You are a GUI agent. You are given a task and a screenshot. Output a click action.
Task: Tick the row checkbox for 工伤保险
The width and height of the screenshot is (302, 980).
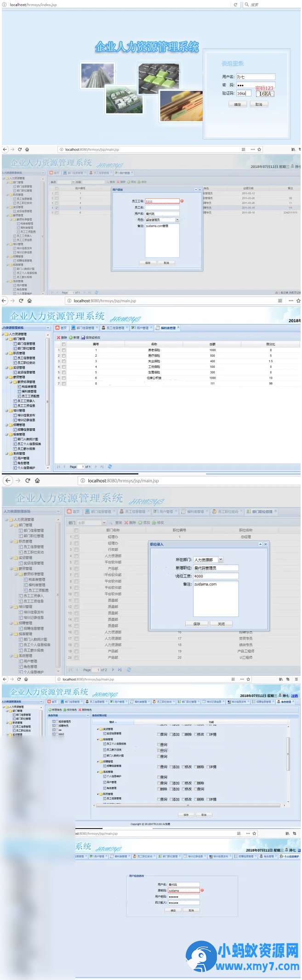pos(64,367)
